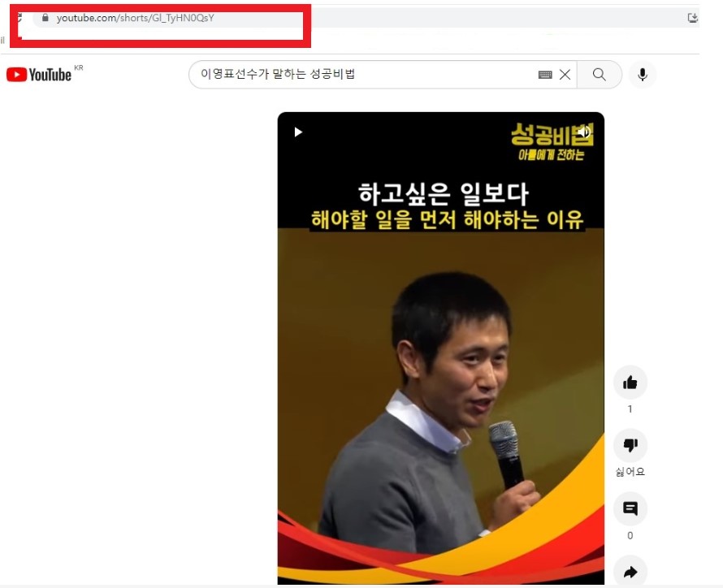The image size is (723, 588).
Task: Click the "싫어요" dislike label
Action: 630,472
